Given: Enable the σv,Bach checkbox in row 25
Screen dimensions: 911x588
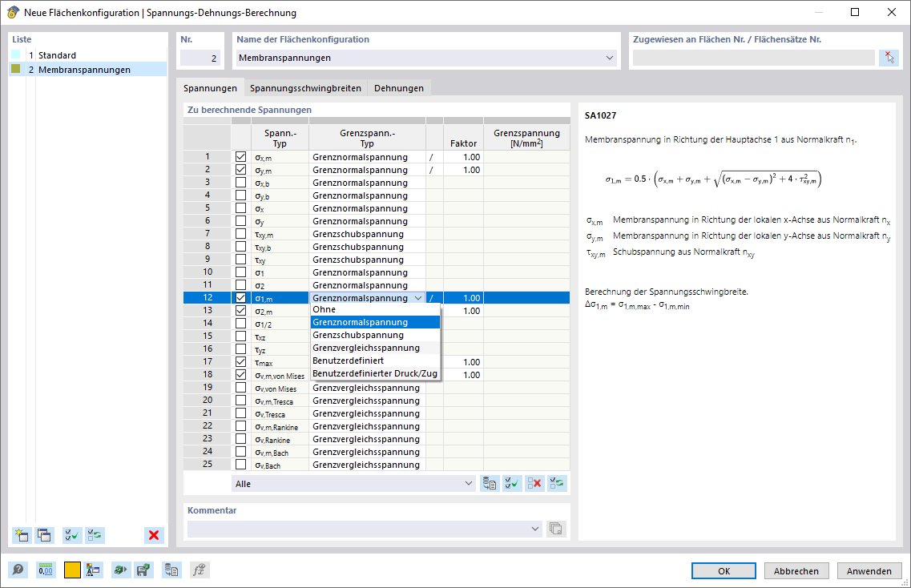Looking at the screenshot, I should 240,465.
